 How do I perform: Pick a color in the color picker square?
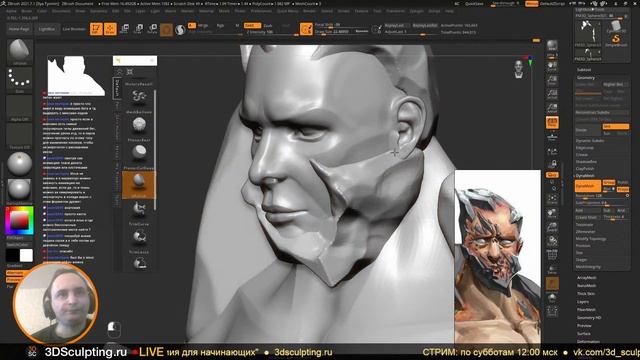coord(19,220)
